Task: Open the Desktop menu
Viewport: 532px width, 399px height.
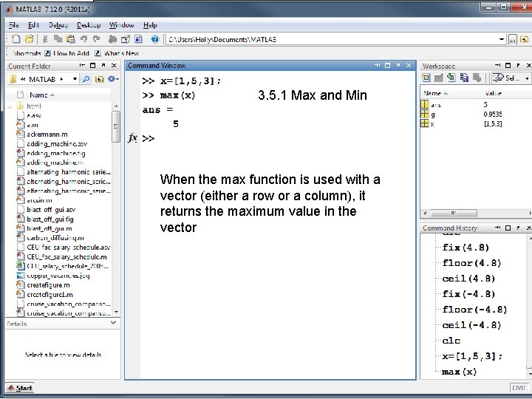Action: click(x=89, y=25)
